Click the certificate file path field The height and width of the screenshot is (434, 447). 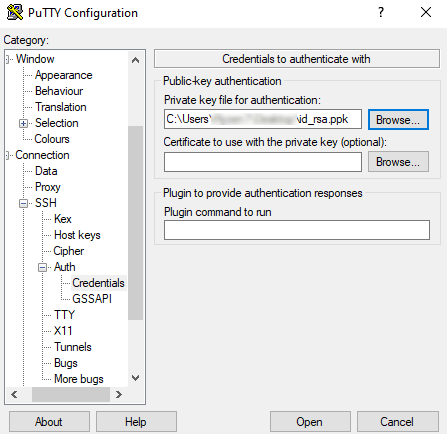pos(263,162)
